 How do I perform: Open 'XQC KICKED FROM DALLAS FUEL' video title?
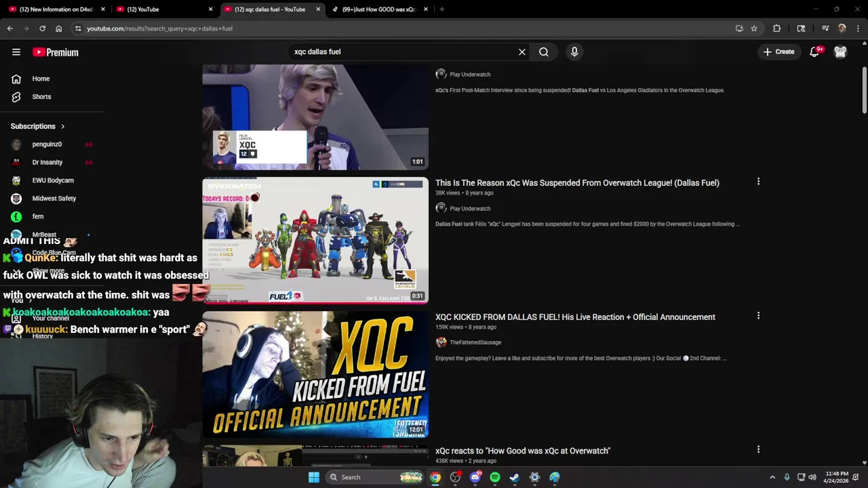(575, 317)
